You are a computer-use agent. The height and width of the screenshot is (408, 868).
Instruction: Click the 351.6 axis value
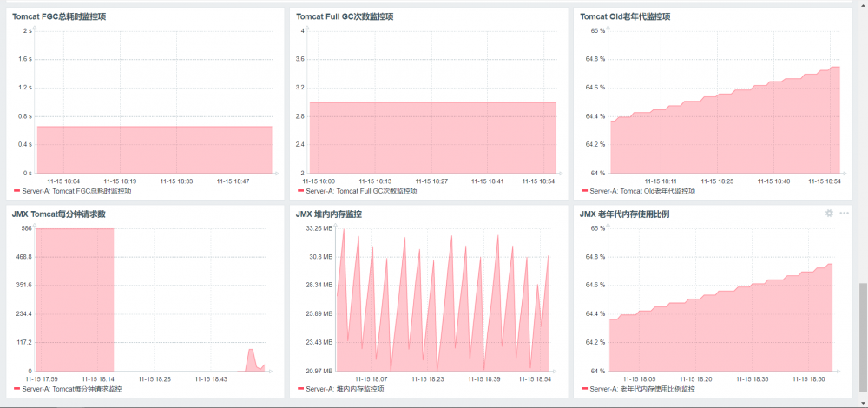(x=23, y=285)
